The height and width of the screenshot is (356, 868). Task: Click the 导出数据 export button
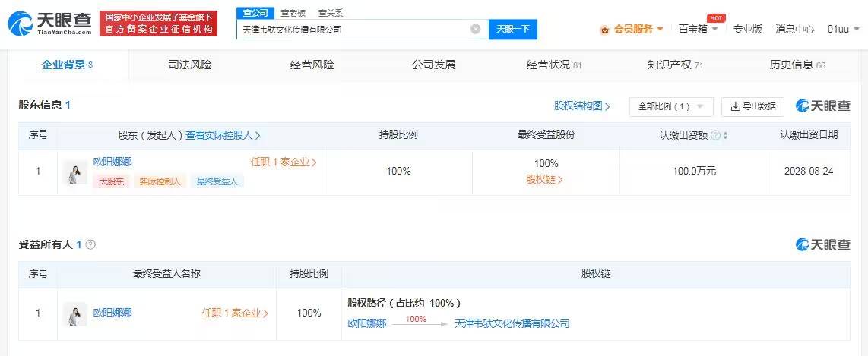click(752, 107)
